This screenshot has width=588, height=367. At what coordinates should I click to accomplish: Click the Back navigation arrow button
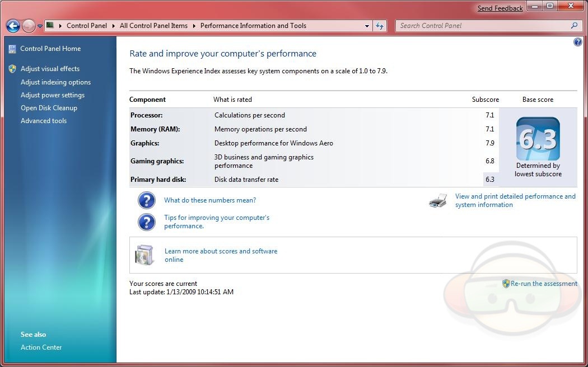click(13, 26)
